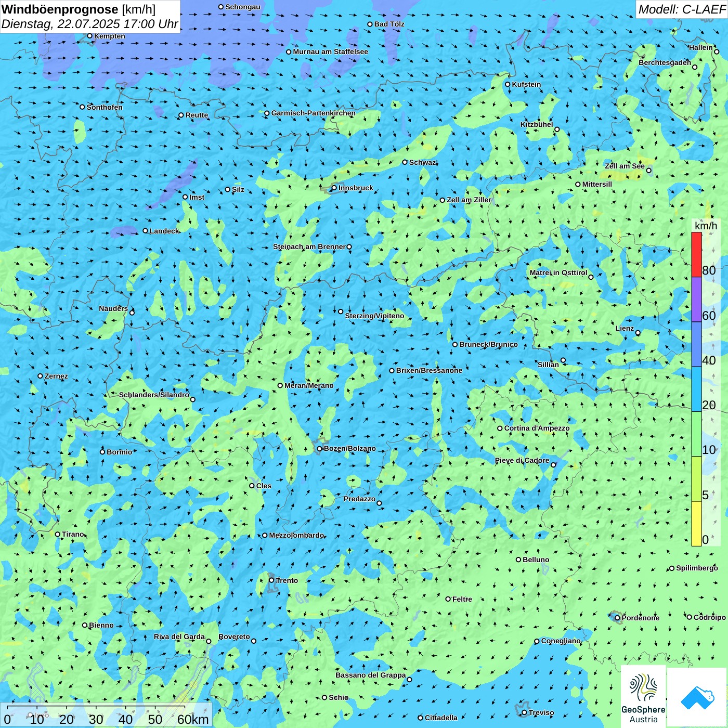Click the 60km scale bar label

(x=193, y=719)
